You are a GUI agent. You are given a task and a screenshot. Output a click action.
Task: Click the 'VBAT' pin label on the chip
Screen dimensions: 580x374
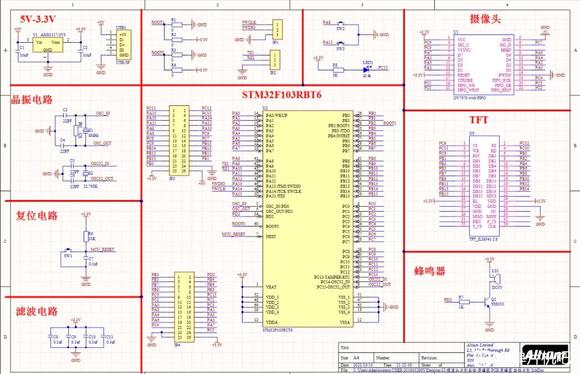[271, 287]
